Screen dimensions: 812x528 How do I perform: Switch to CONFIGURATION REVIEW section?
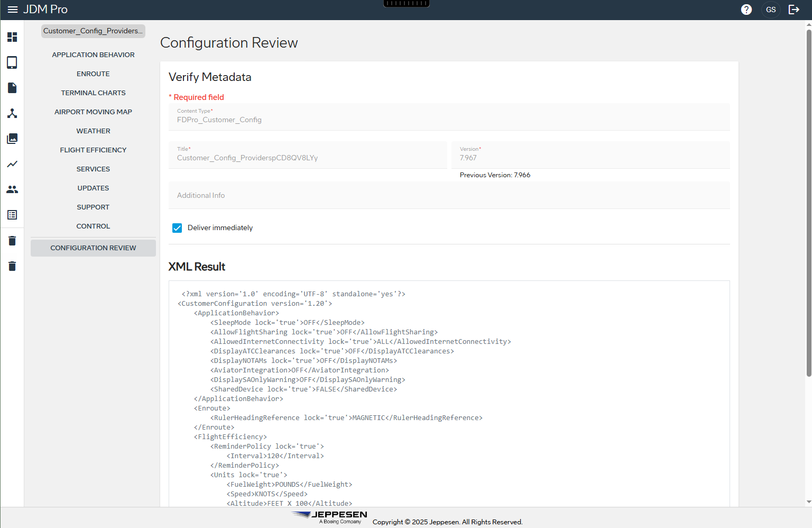pos(93,248)
